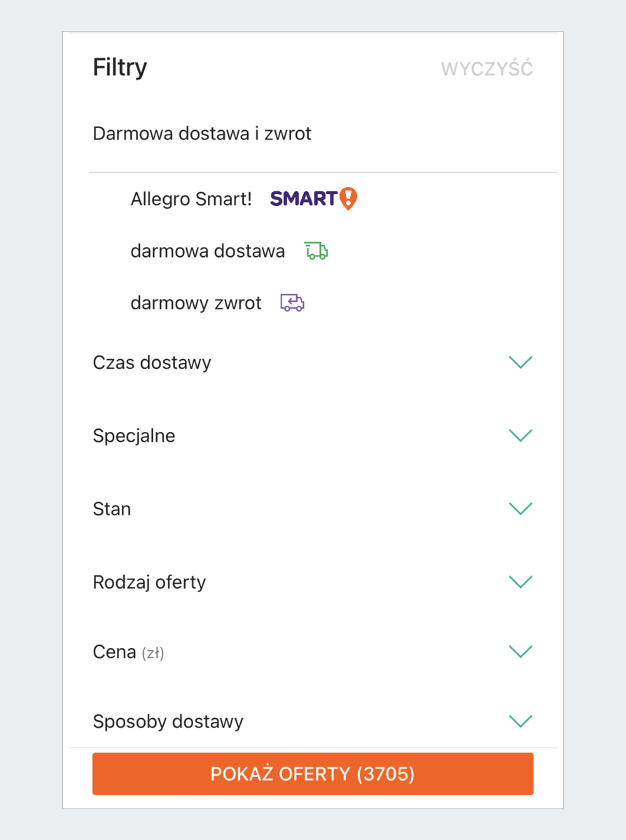Click the purple return truck icon
626x840 pixels.
[292, 302]
